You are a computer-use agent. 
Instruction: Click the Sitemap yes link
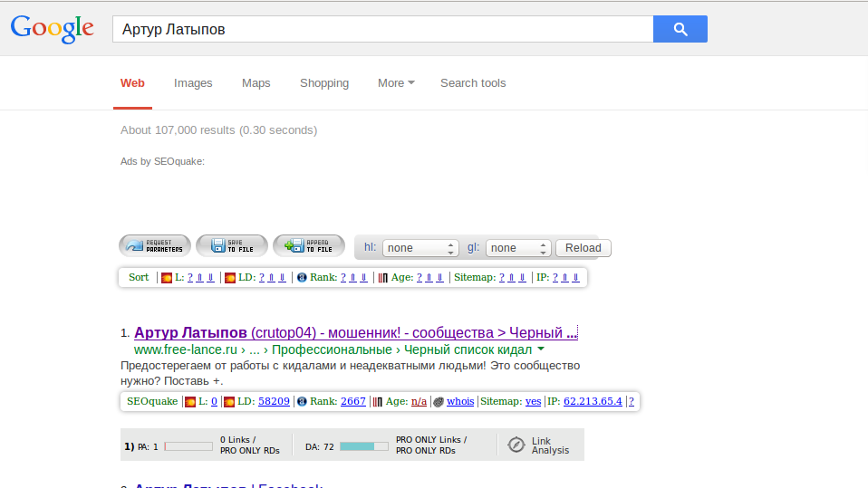click(x=533, y=401)
